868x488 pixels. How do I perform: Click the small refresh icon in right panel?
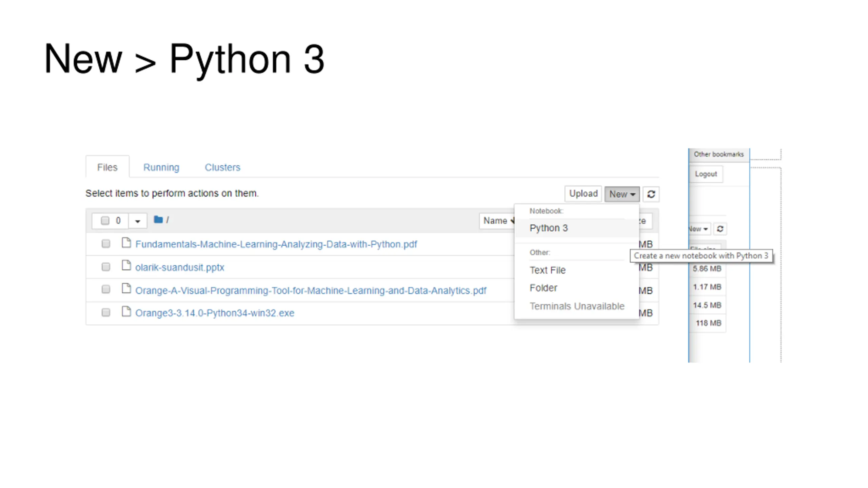(x=720, y=229)
